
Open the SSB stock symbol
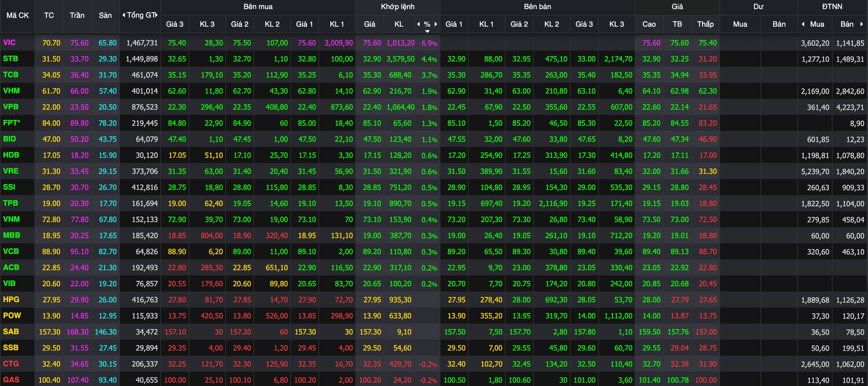(10, 348)
